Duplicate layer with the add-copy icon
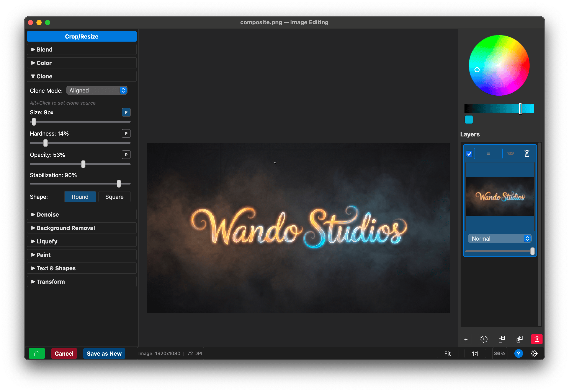 point(502,339)
